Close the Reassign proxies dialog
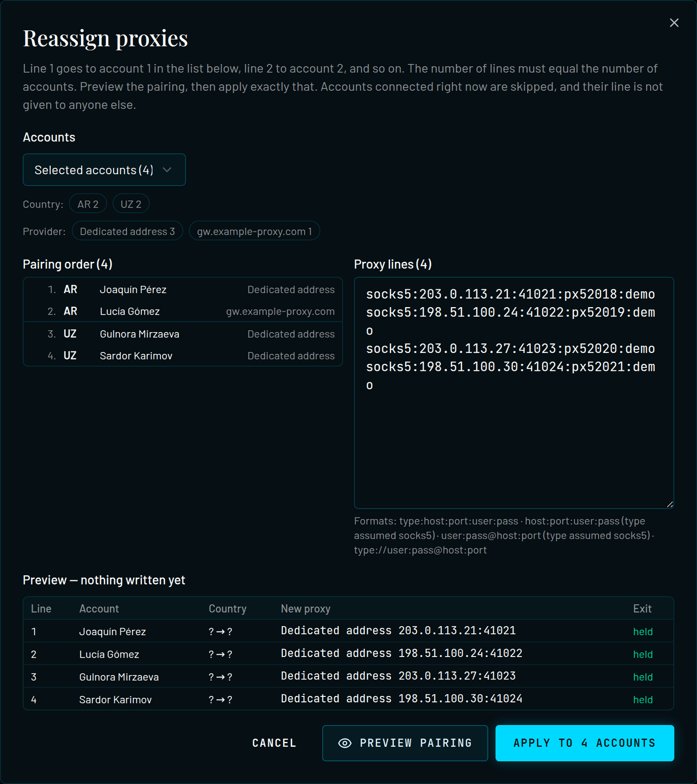Screen dimensions: 697x784 pyautogui.click(x=674, y=23)
